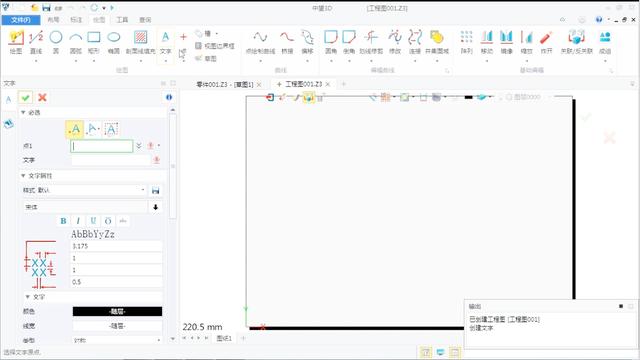Click the 偏移 offset tool
Screen dimensions: 640x360
pos(307,42)
